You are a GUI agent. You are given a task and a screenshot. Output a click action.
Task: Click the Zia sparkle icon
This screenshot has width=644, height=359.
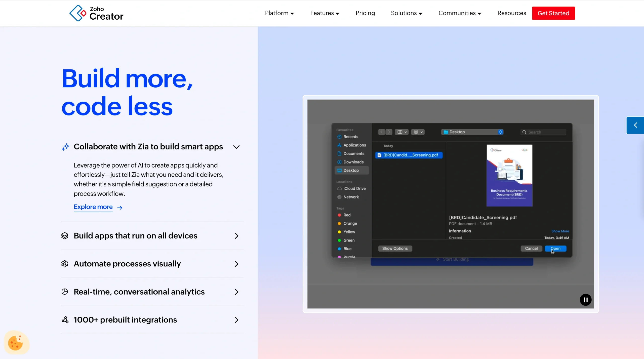coord(65,147)
